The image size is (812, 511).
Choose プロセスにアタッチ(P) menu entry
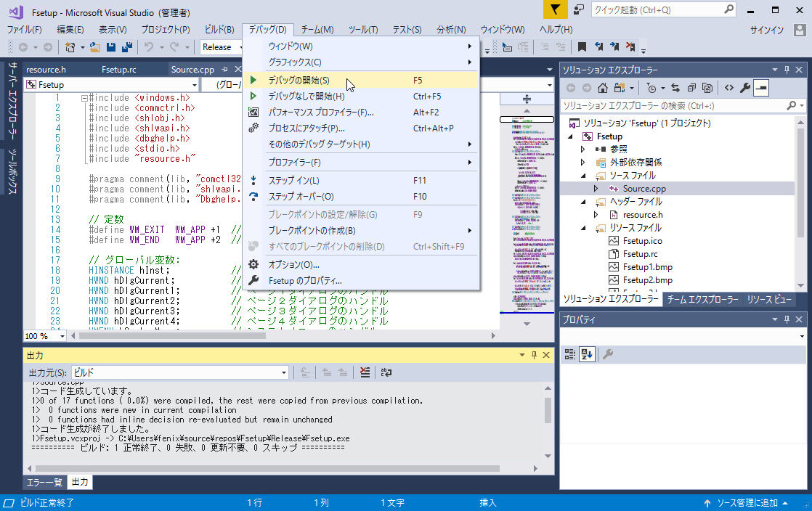[361, 128]
